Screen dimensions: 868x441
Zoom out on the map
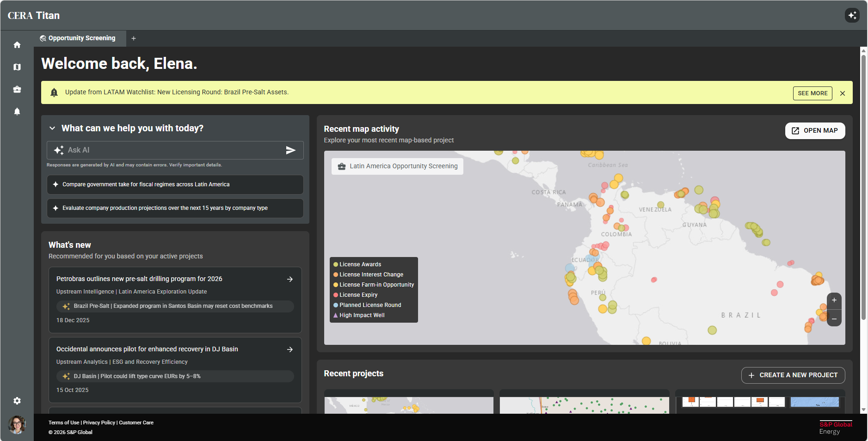pos(834,318)
